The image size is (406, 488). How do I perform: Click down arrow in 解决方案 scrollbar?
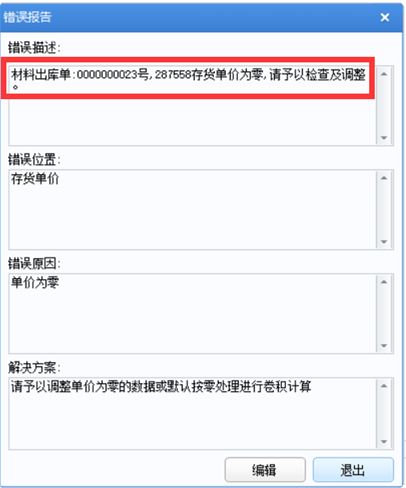384,442
